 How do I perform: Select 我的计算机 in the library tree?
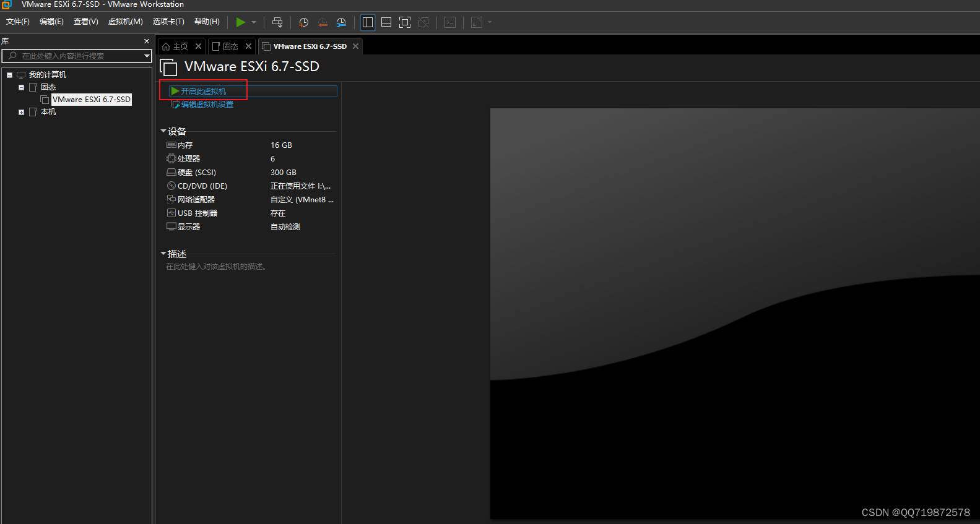pos(48,75)
